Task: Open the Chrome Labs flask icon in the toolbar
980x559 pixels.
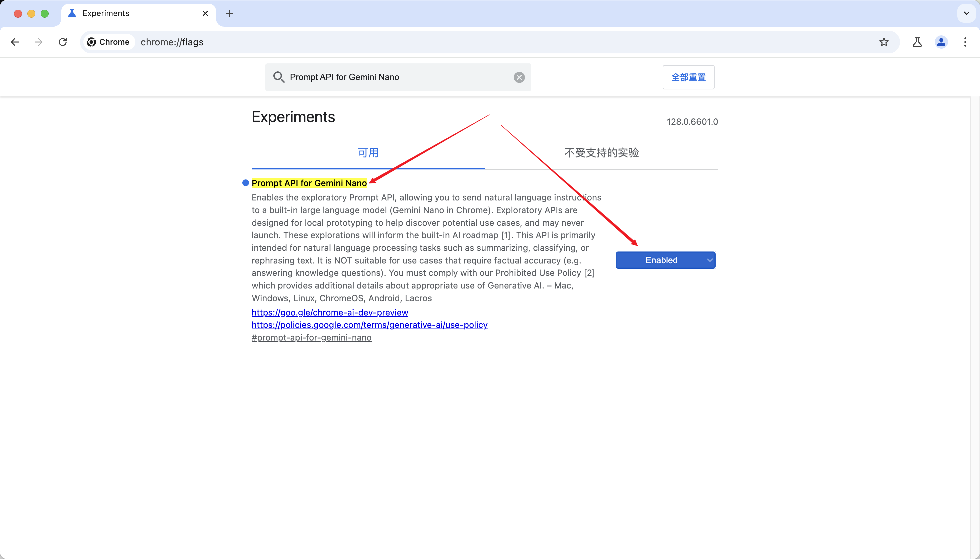Action: click(x=917, y=42)
